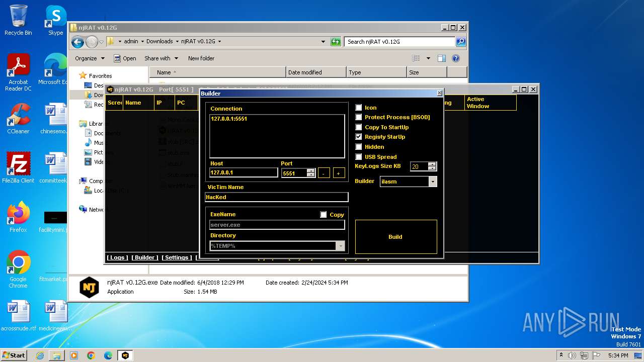Open the Recycle Bin desktop icon

(18, 20)
